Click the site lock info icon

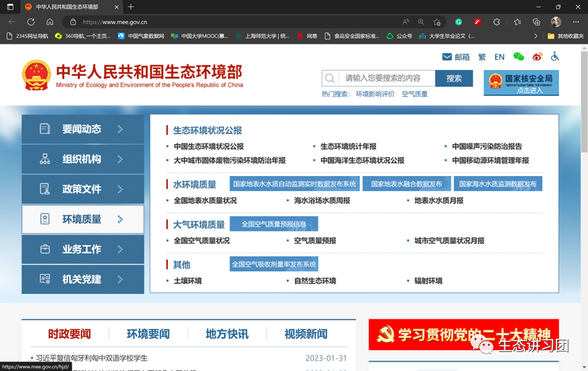click(x=73, y=22)
